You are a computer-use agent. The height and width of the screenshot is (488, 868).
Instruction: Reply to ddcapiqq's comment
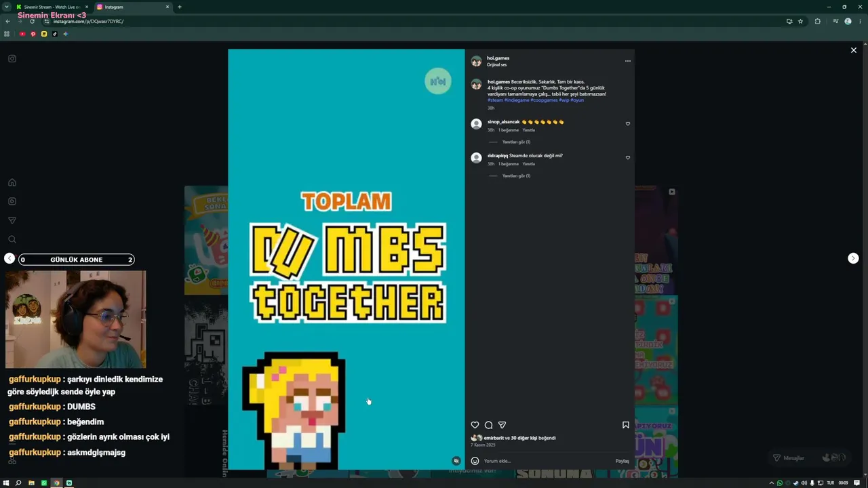point(528,164)
